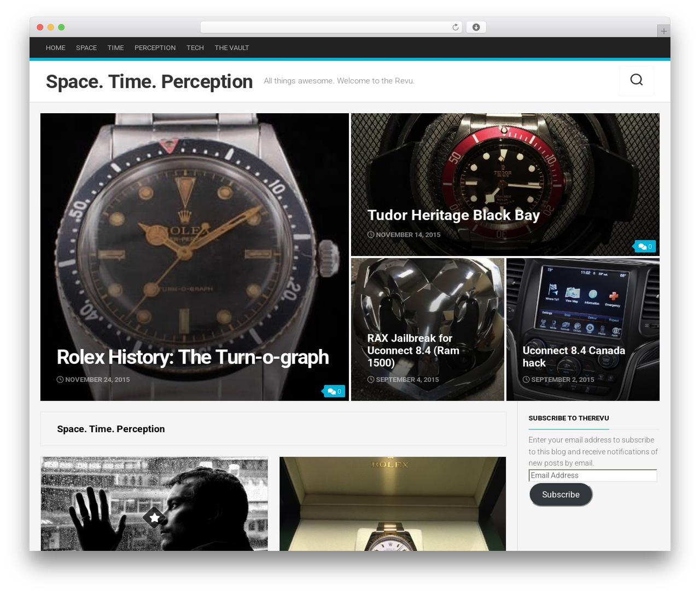Read the Rolex History: The Turn-o-graph article
700x593 pixels.
point(193,357)
